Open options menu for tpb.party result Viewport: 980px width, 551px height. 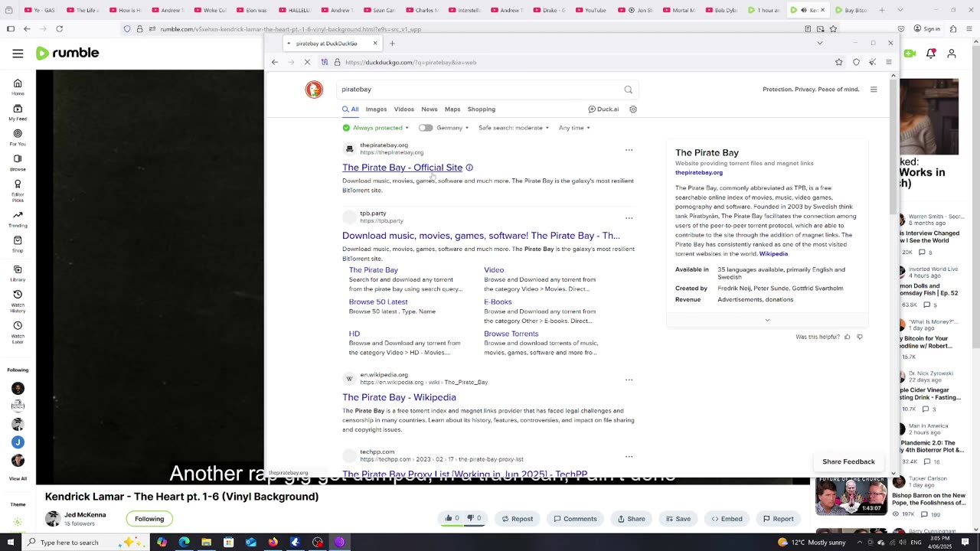click(629, 218)
